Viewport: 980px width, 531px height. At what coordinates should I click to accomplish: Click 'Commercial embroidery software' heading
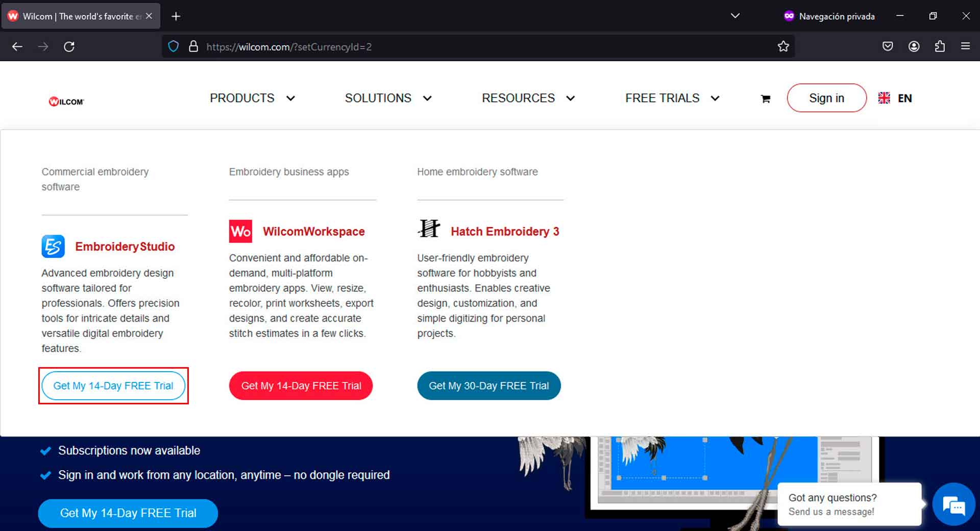(95, 179)
